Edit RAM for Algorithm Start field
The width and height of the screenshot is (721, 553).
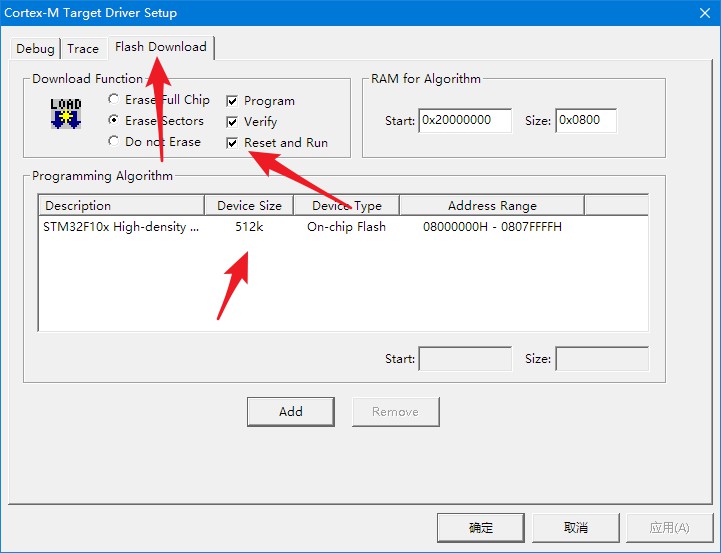click(x=465, y=120)
